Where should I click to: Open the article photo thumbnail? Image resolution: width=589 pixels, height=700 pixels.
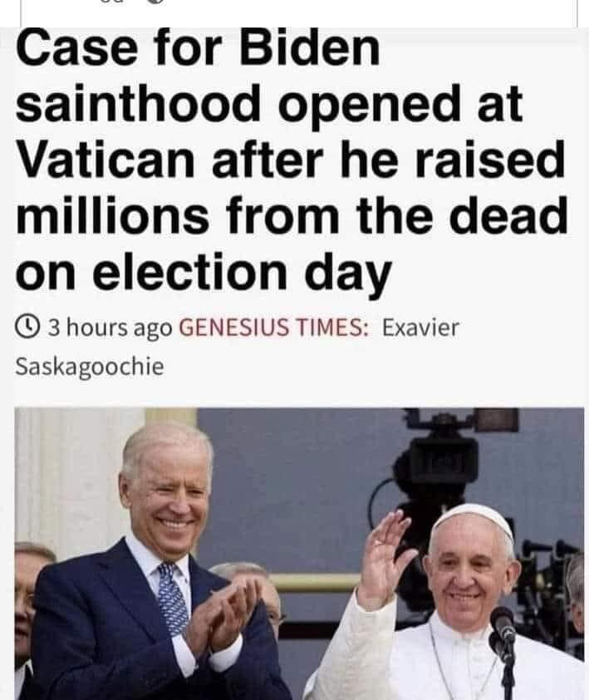(299, 554)
